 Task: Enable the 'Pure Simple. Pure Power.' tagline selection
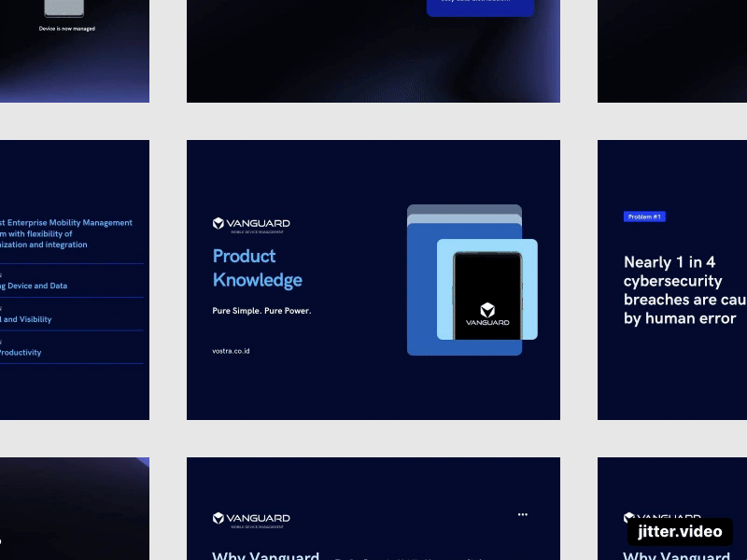(x=261, y=311)
